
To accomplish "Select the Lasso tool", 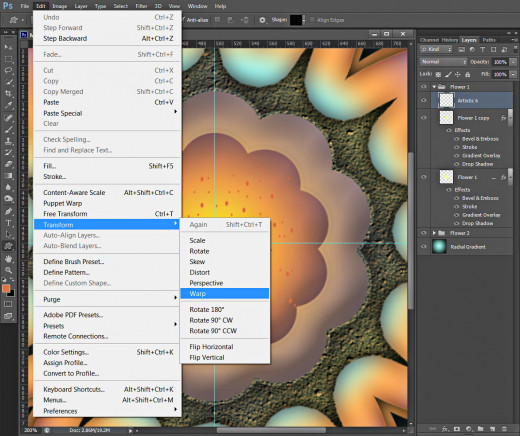I will click(8, 70).
